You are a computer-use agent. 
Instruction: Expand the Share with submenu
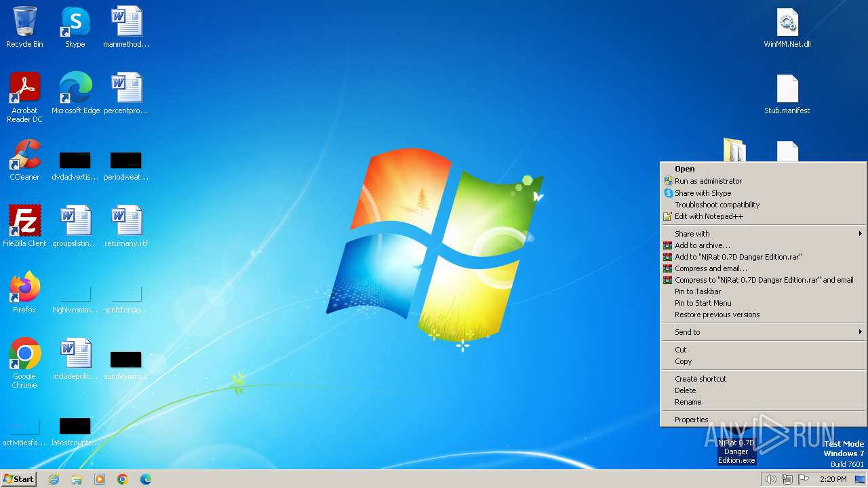click(x=763, y=234)
